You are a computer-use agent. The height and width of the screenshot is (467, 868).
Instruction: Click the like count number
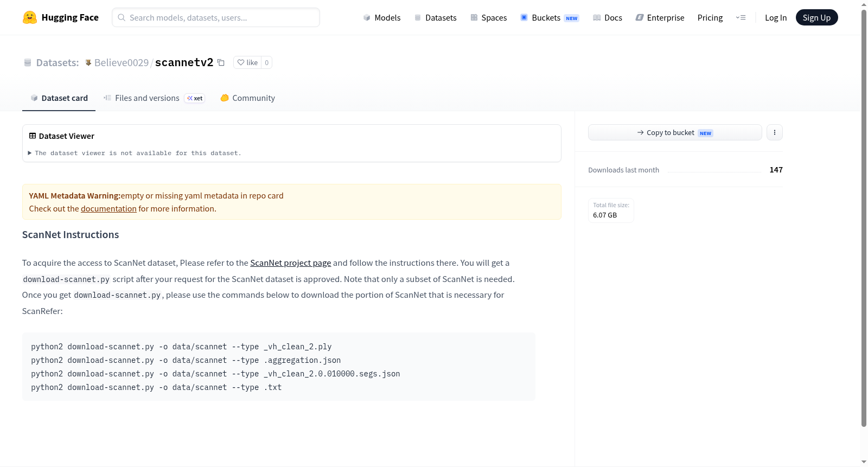(x=267, y=62)
